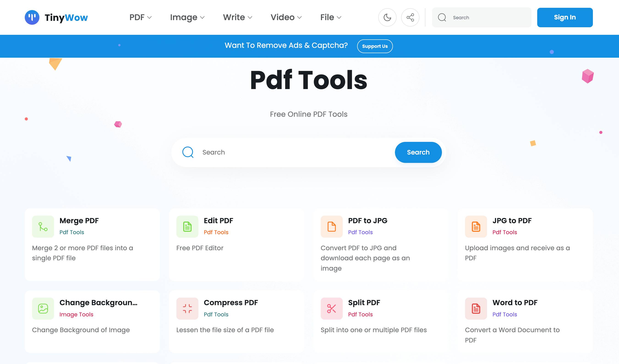The width and height of the screenshot is (619, 364).
Task: Click the Merge PDF tool icon
Action: pos(43,227)
